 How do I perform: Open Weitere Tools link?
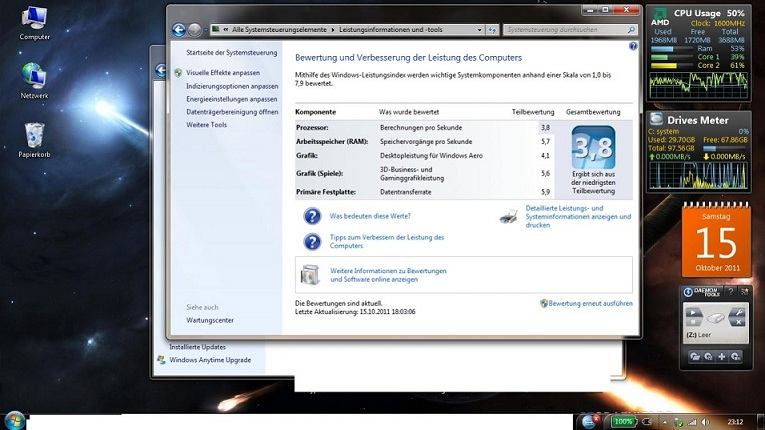pos(206,125)
